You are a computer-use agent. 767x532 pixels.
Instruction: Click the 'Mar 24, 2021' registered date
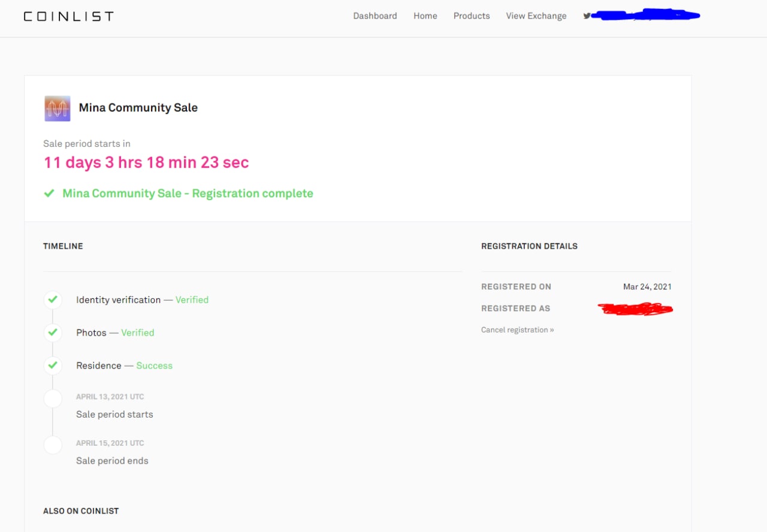click(x=647, y=287)
